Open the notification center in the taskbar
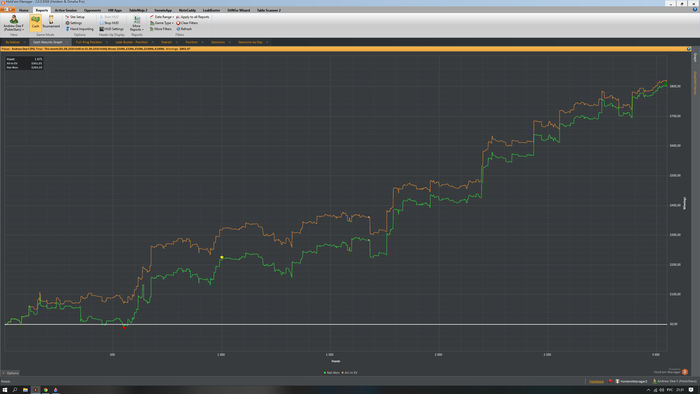The image size is (700, 394). (691, 390)
